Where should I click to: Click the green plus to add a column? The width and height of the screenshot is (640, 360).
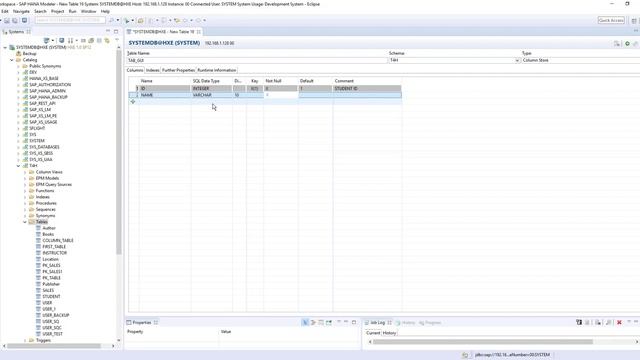(133, 102)
